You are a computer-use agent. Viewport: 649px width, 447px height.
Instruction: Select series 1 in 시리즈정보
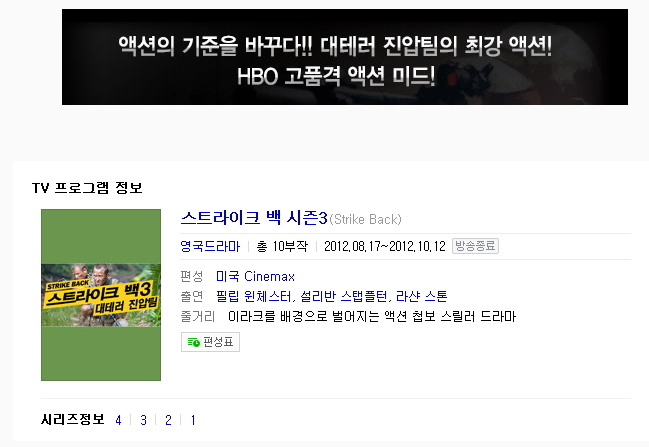click(193, 420)
